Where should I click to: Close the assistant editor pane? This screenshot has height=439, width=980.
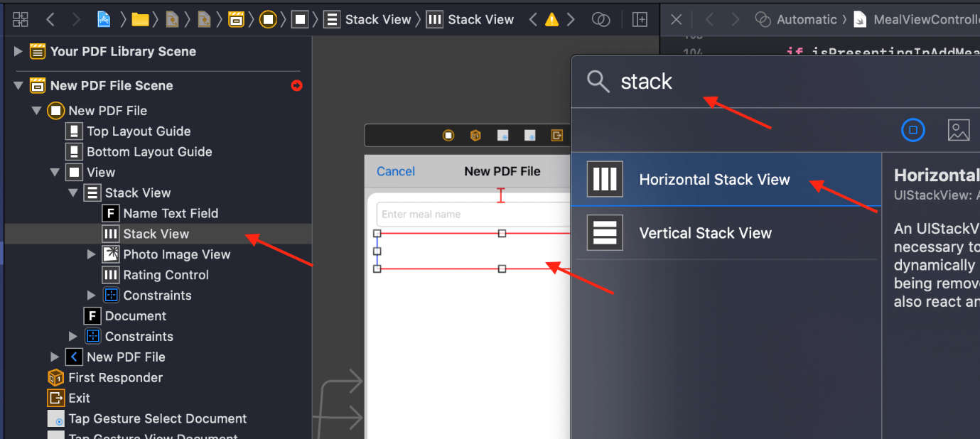tap(677, 20)
